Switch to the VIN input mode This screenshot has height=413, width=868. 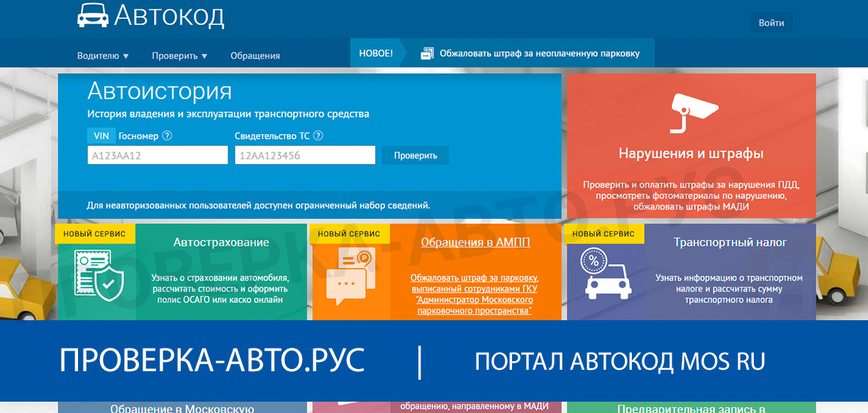click(101, 136)
